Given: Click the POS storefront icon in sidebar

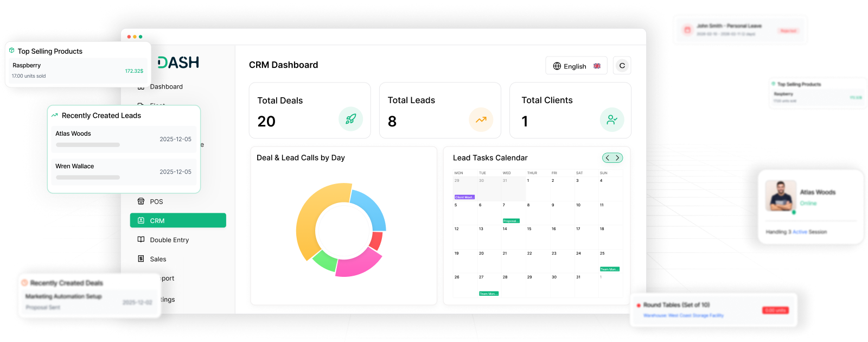Looking at the screenshot, I should pos(141,201).
